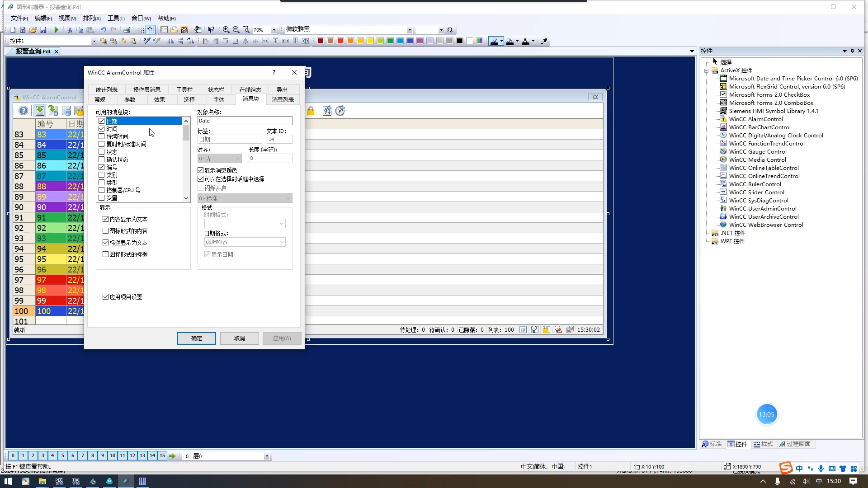868x488 pixels.
Task: Click the Print icon in toolbar
Action: tap(127, 30)
